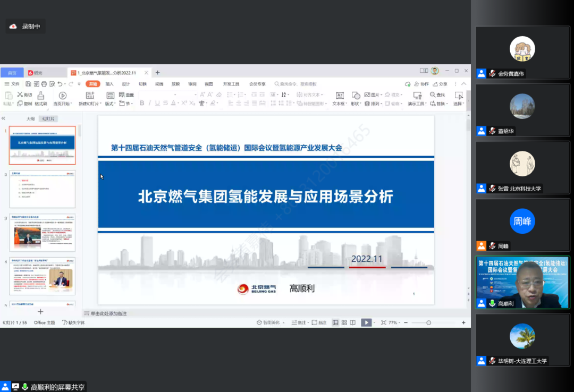Start slideshow with the 当页开始 play icon
574x392 pixels.
62,95
